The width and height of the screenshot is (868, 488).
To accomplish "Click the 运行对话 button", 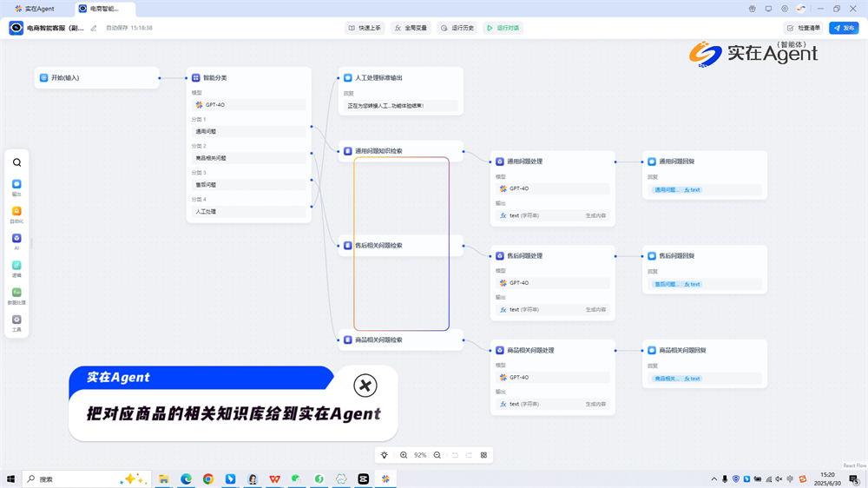I will (x=503, y=28).
